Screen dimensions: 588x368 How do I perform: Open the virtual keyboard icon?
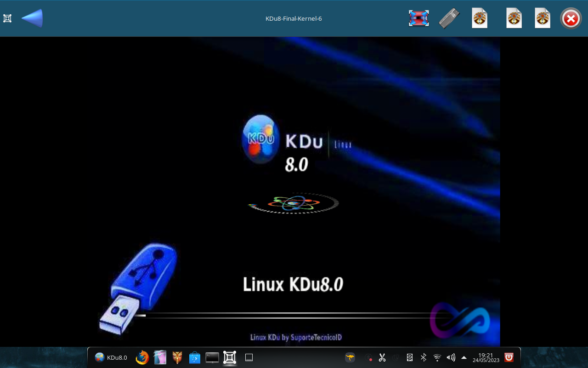pyautogui.click(x=449, y=18)
